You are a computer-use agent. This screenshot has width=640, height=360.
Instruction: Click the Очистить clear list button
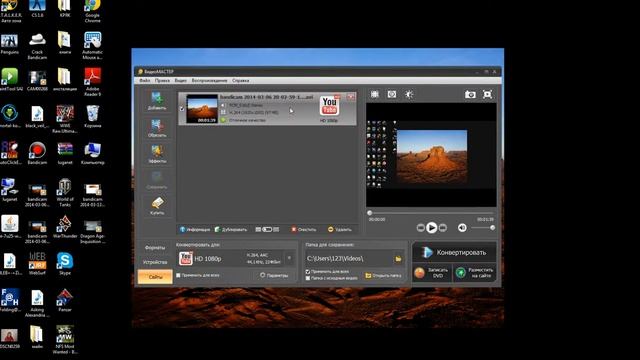[x=304, y=229]
